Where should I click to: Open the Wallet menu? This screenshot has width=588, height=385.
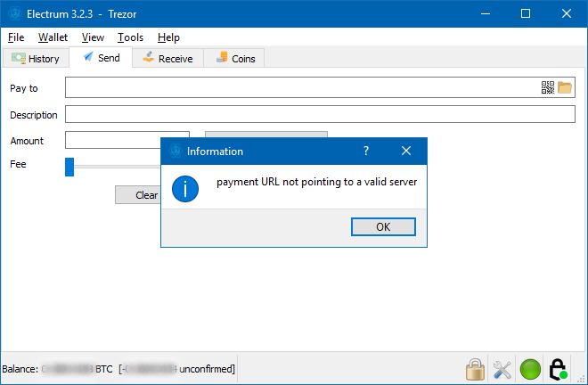(x=53, y=37)
